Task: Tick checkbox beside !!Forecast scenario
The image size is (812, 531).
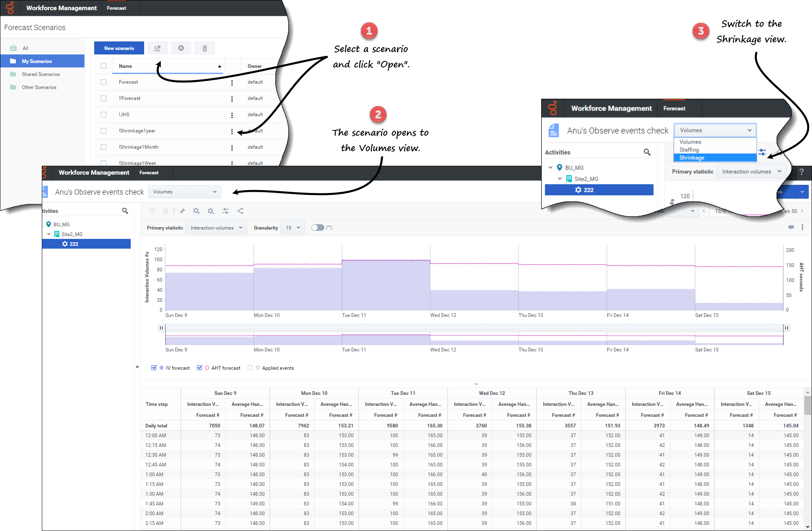Action: pyautogui.click(x=104, y=98)
